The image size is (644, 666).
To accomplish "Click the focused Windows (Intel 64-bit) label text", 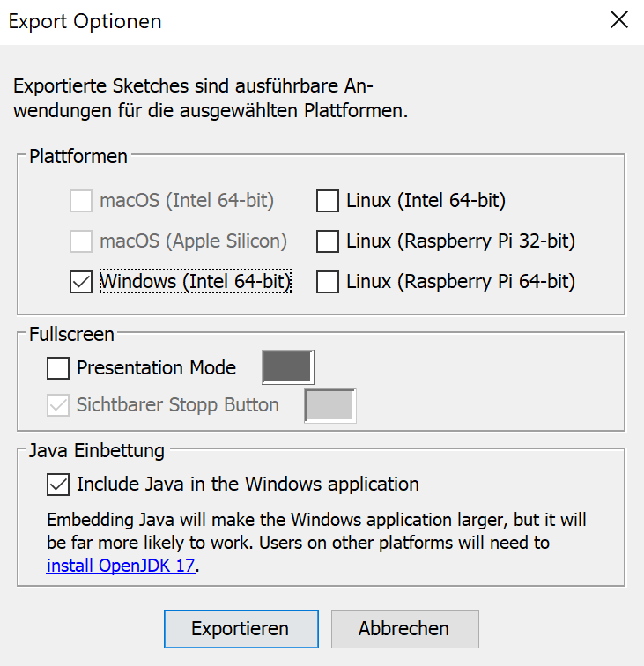I will coord(195,282).
